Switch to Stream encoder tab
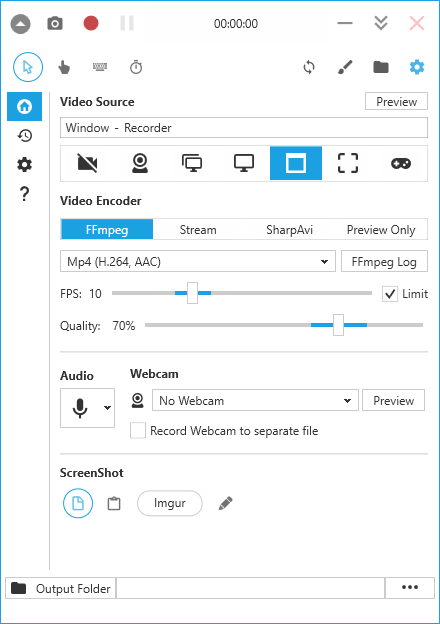Viewport: 440px width, 624px height. click(198, 230)
